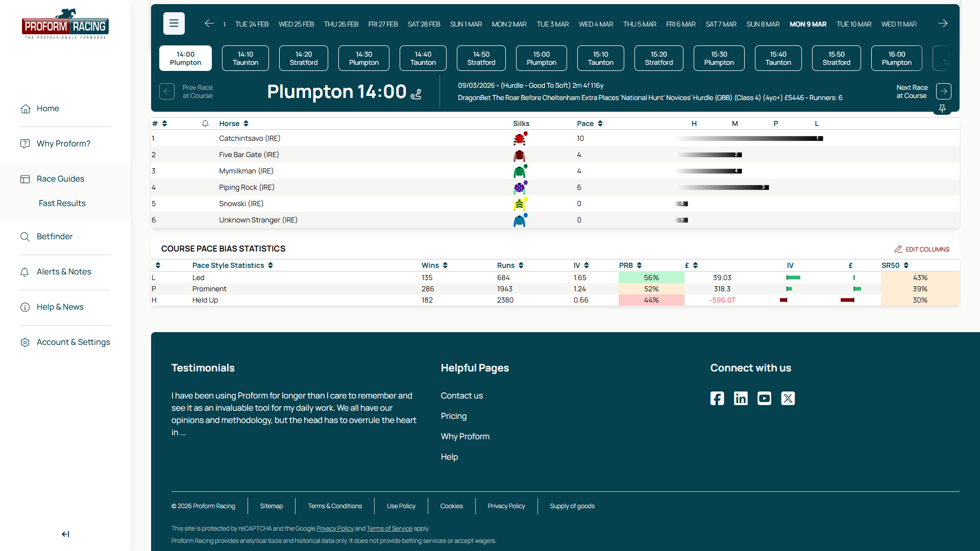Screen dimensions: 980x551
Task: Open Account & Settings in sidebar
Action: [x=73, y=342]
